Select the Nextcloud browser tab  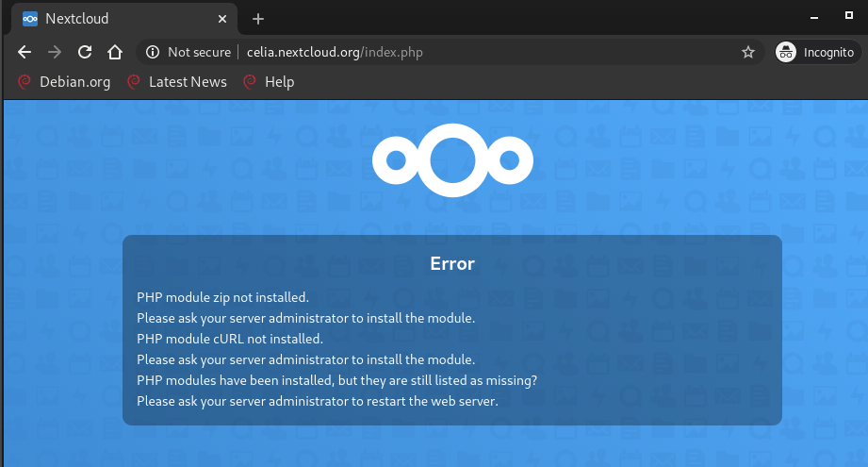pos(124,19)
